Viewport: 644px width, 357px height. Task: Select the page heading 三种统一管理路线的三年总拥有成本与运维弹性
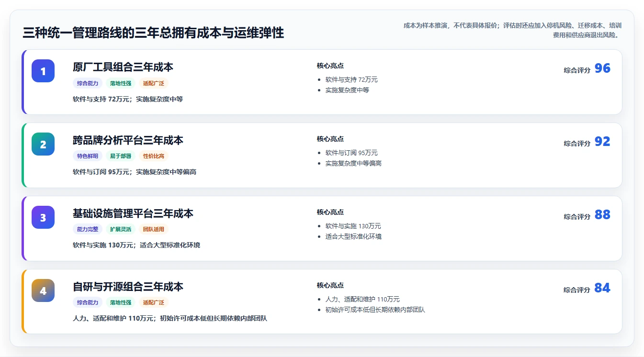[x=153, y=33]
